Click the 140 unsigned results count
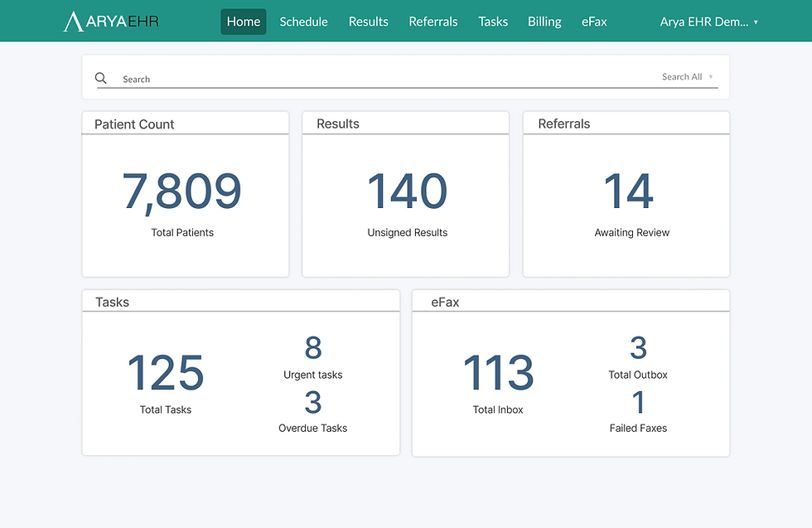This screenshot has height=528, width=812. (407, 191)
